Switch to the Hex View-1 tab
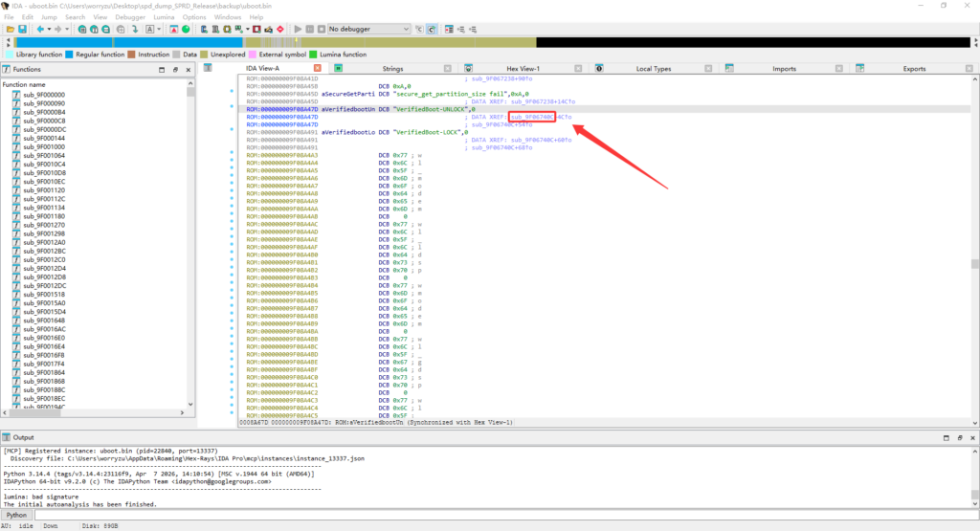The height and width of the screenshot is (531, 980). [x=523, y=69]
